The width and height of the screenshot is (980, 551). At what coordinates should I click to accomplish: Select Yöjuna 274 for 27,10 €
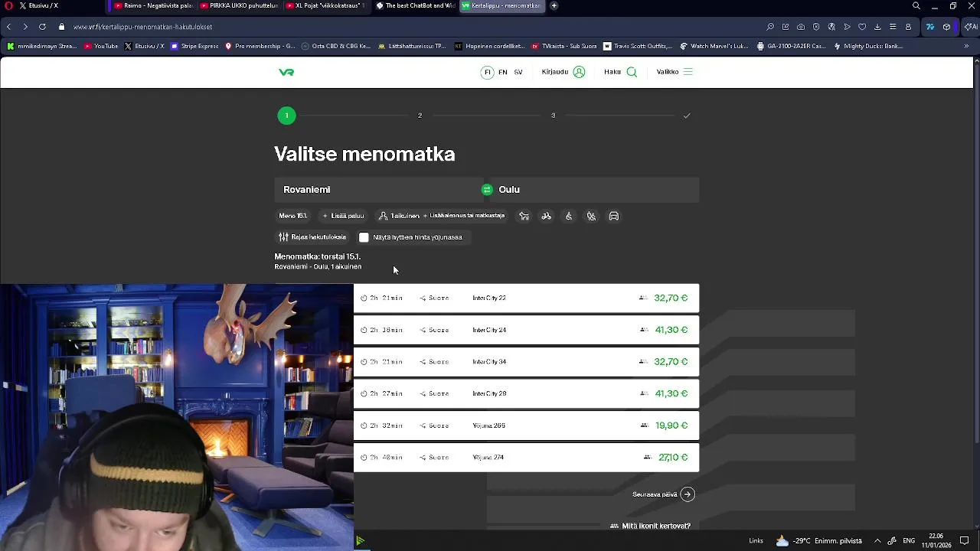[526, 457]
